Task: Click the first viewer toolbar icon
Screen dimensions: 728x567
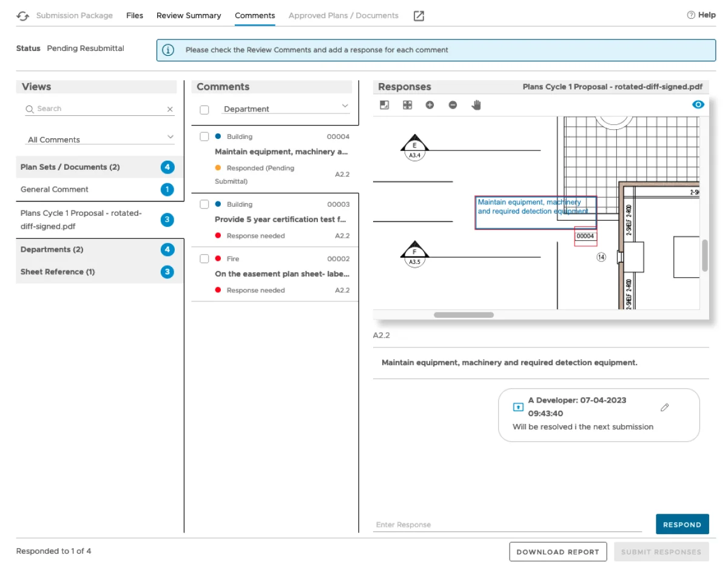Action: coord(384,105)
